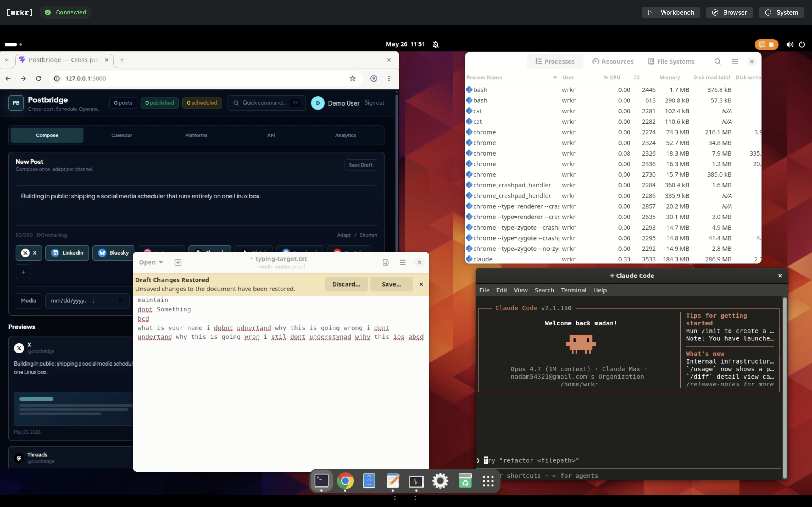812x507 pixels.
Task: Go forward in Chrome browser
Action: point(23,78)
